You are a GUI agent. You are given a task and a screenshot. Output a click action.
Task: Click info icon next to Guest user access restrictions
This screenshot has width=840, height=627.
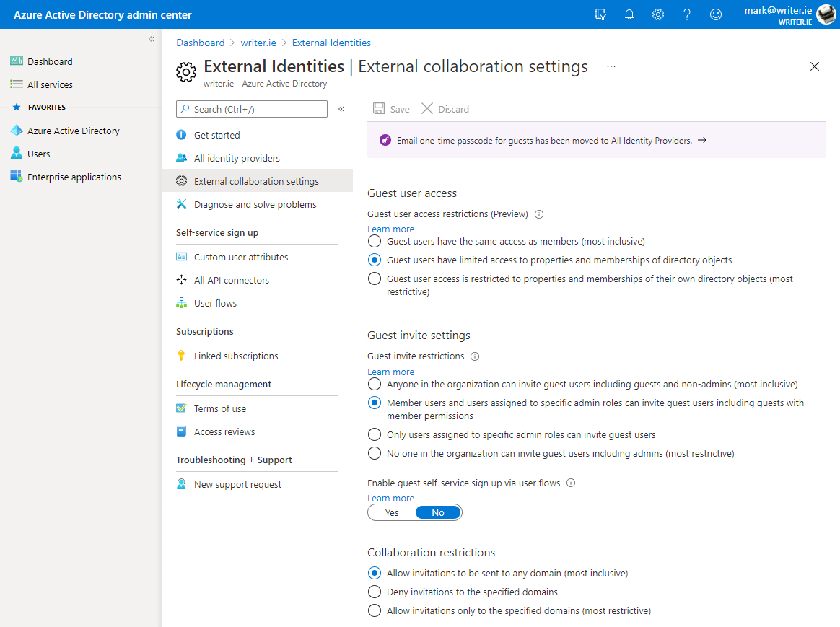point(540,214)
